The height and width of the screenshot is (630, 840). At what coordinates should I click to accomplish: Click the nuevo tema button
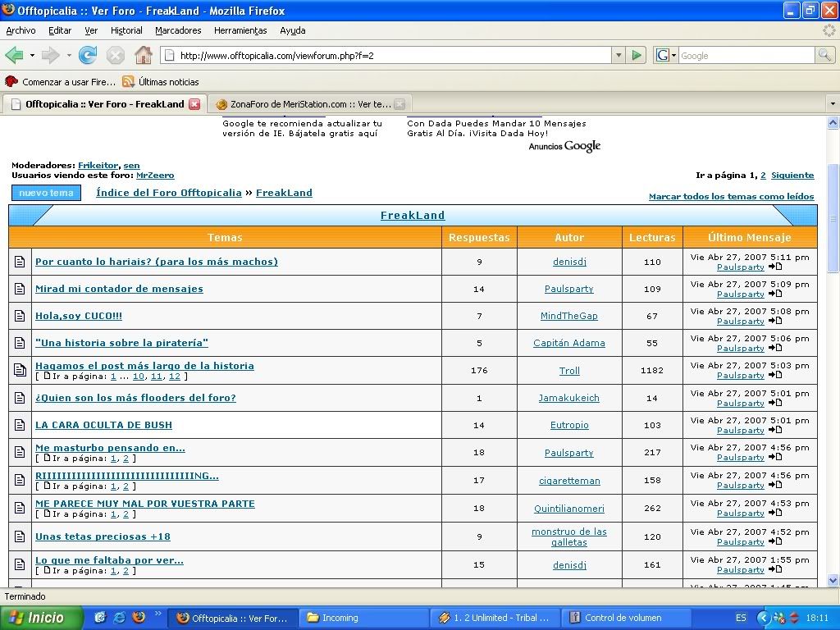[x=46, y=193]
